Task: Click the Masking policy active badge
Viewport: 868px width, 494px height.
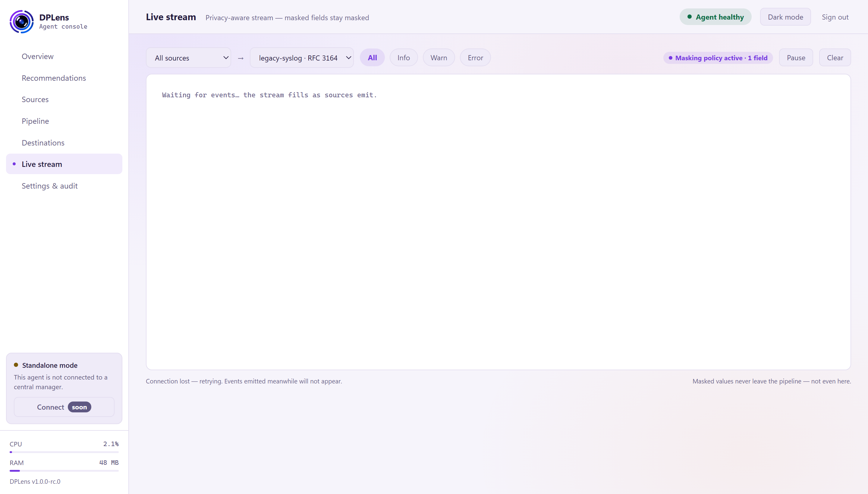Action: 718,58
